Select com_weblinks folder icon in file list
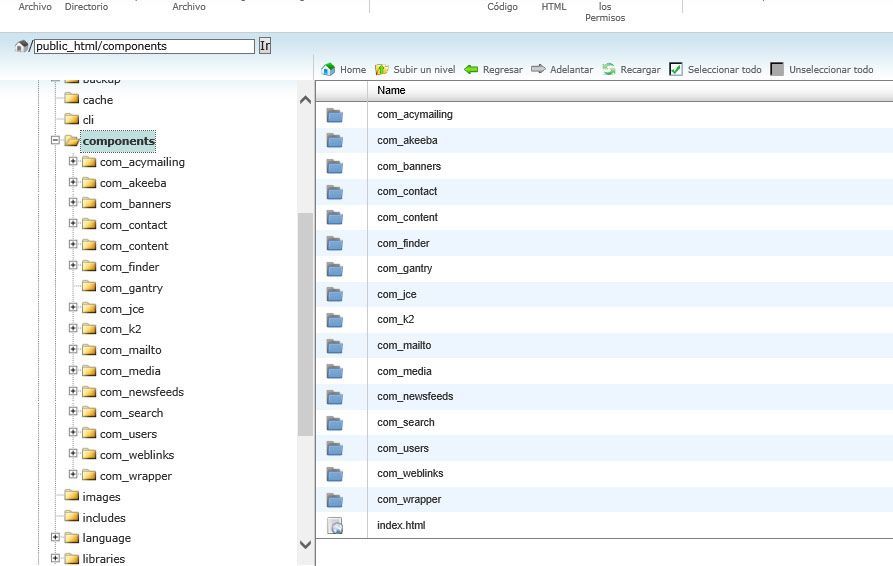Image resolution: width=893 pixels, height=566 pixels. pos(335,474)
